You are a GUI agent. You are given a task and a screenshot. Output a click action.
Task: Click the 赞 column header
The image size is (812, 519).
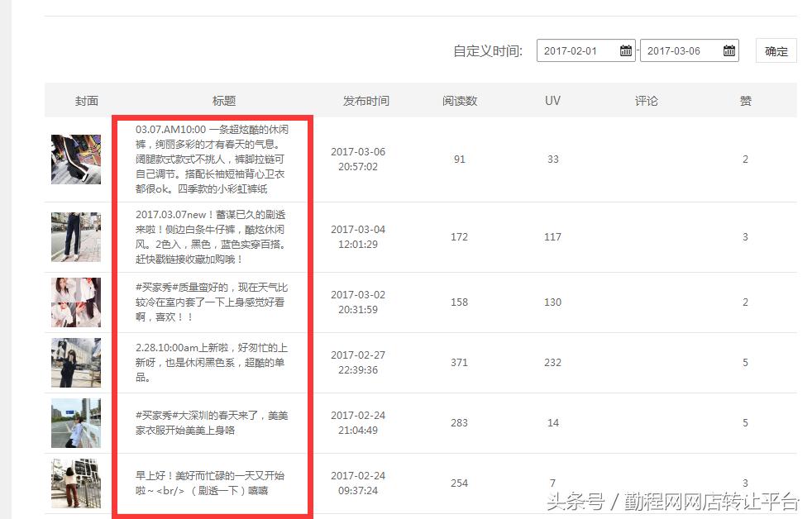744,100
